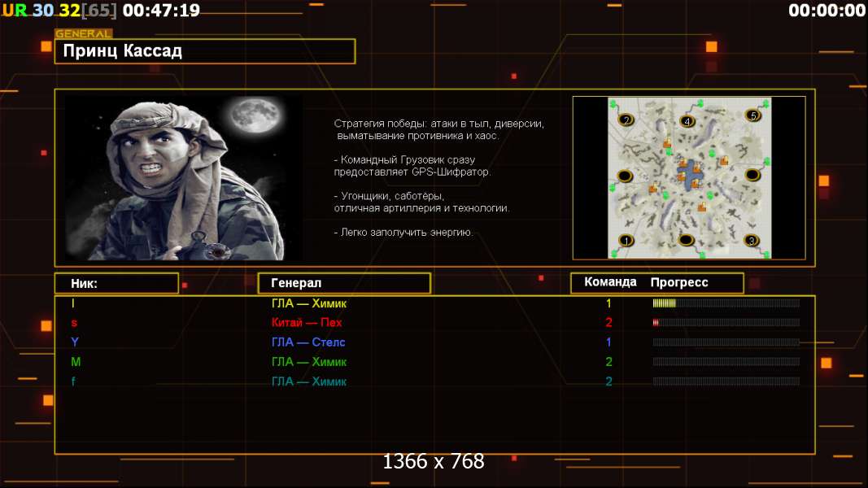Click the 'UR' indicator in the overlay

15,10
